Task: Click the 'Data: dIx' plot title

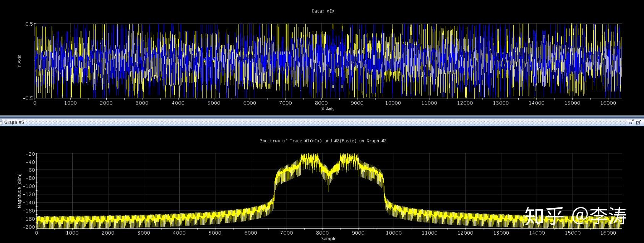Action: [x=323, y=11]
